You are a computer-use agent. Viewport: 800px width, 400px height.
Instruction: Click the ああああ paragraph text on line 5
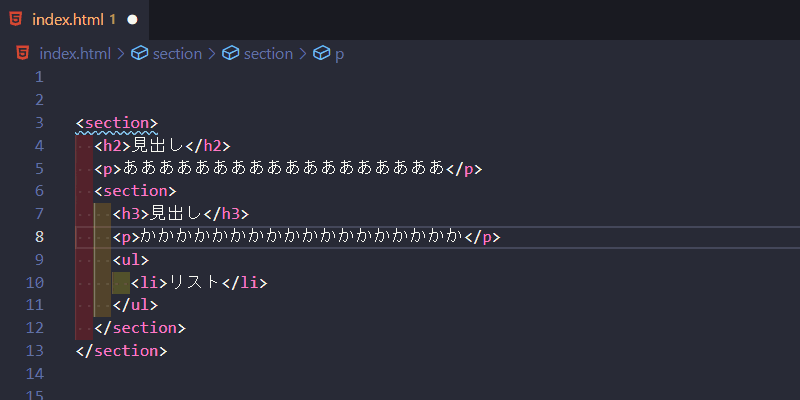pos(284,168)
